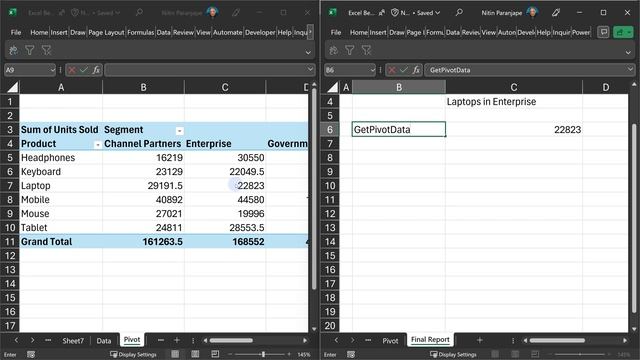The width and height of the screenshot is (640, 360).
Task: Open Display Settings in right status bar
Action: [453, 354]
